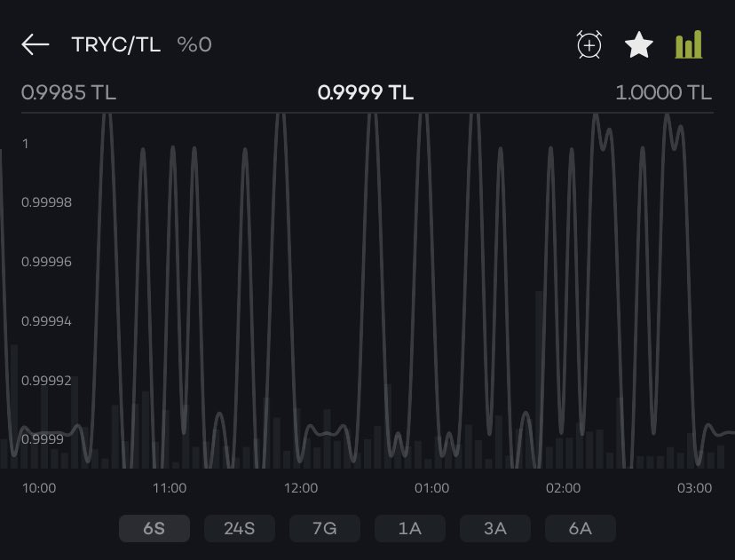Image resolution: width=735 pixels, height=560 pixels.
Task: Add a price alarm with clock icon
Action: pos(589,44)
